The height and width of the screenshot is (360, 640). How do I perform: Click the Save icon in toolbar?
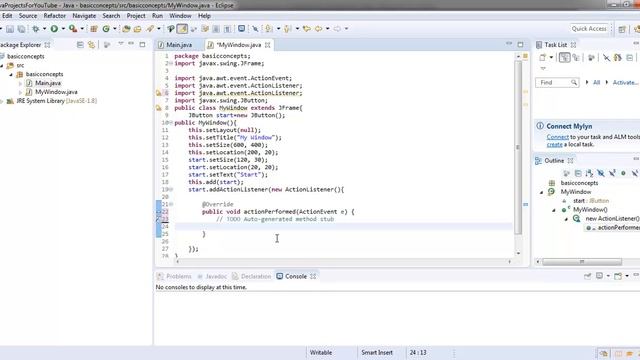click(x=10, y=29)
